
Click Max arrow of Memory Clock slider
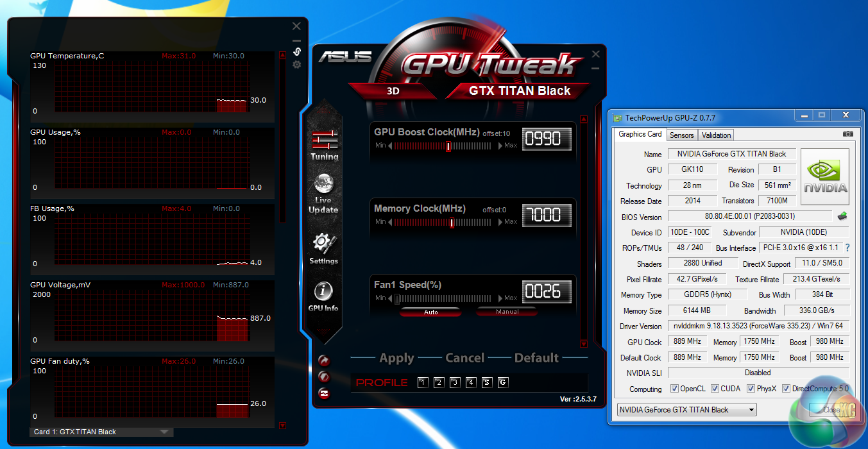[x=500, y=222]
